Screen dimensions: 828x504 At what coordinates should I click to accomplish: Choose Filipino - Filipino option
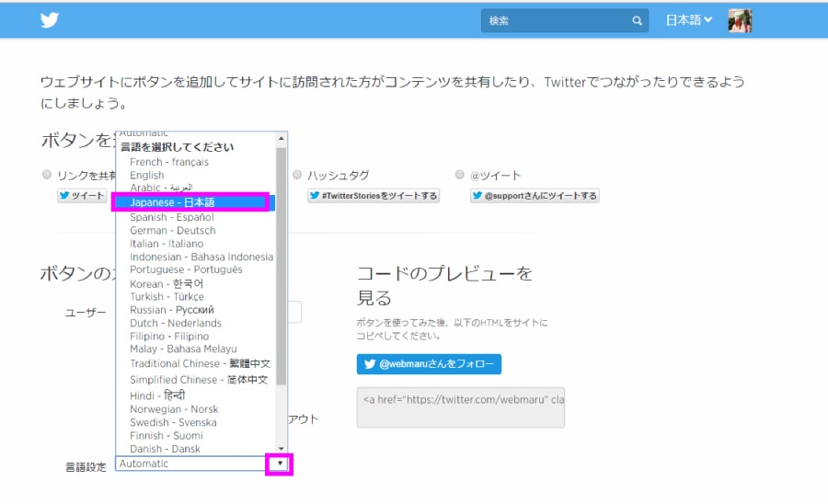(195, 337)
